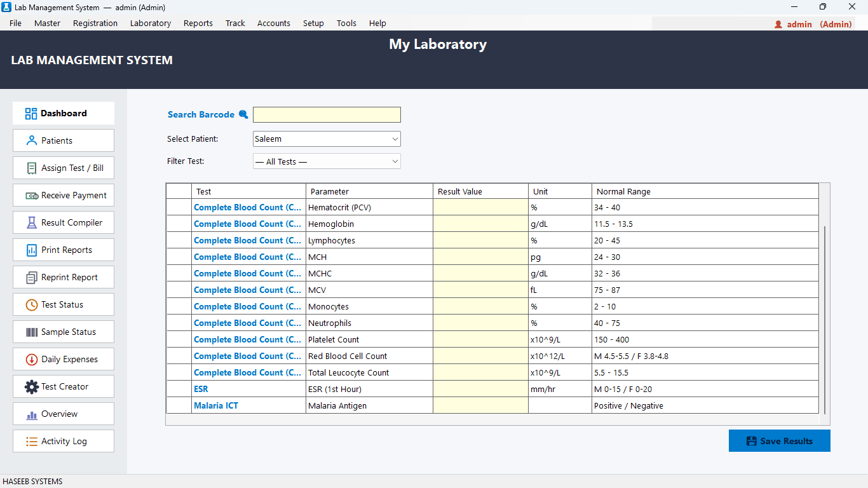868x488 pixels.
Task: Click the Red Blood Cell Count parameter cell
Action: tap(369, 356)
